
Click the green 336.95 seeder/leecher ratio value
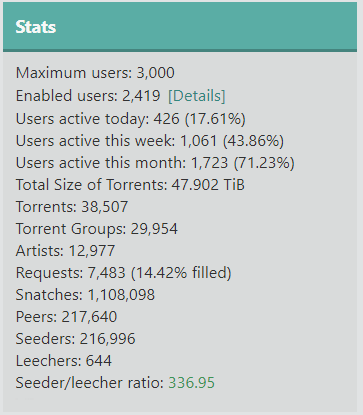pos(191,383)
